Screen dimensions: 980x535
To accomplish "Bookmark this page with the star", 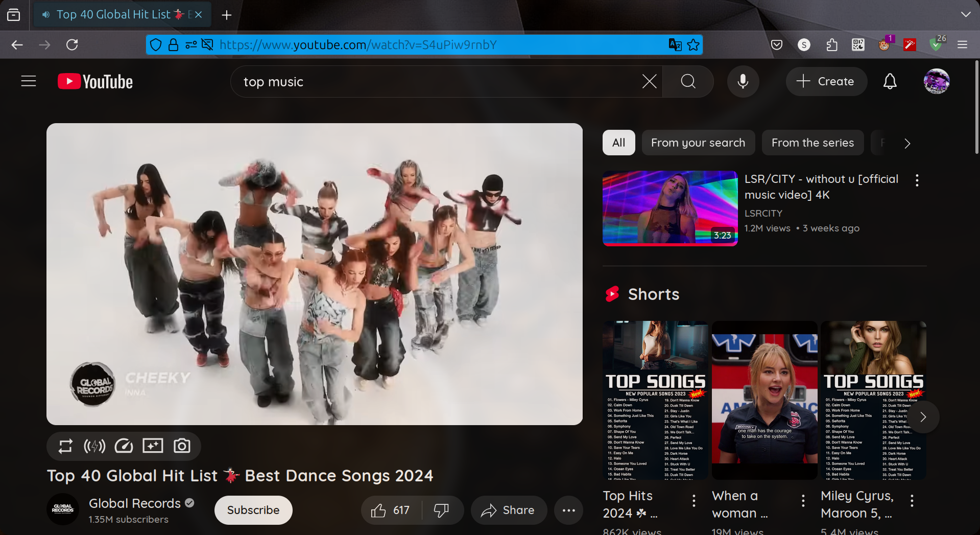I will click(x=693, y=45).
